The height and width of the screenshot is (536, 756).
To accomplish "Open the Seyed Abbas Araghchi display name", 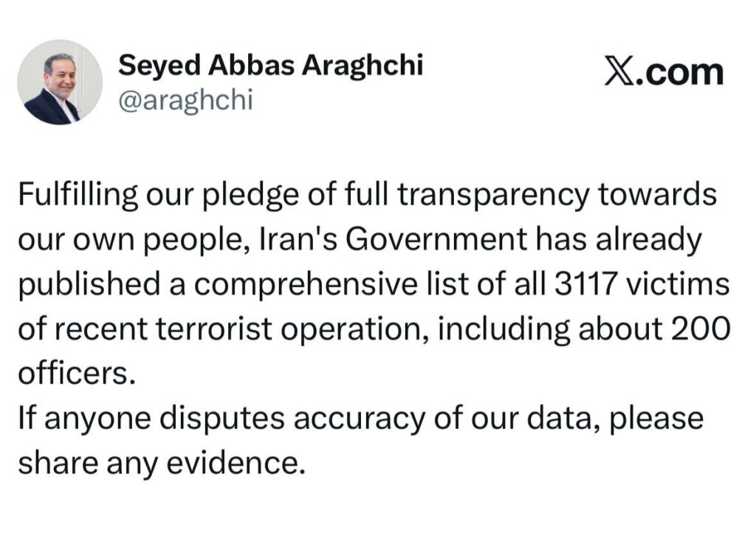I will (271, 66).
